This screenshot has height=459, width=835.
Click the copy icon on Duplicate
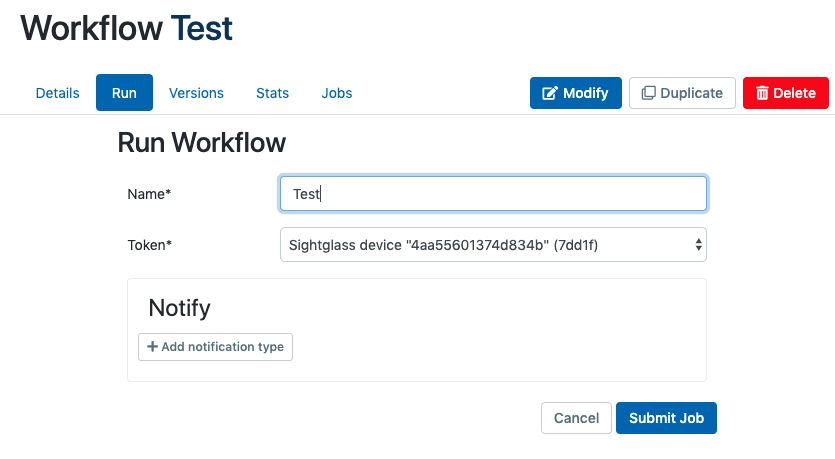tap(648, 93)
